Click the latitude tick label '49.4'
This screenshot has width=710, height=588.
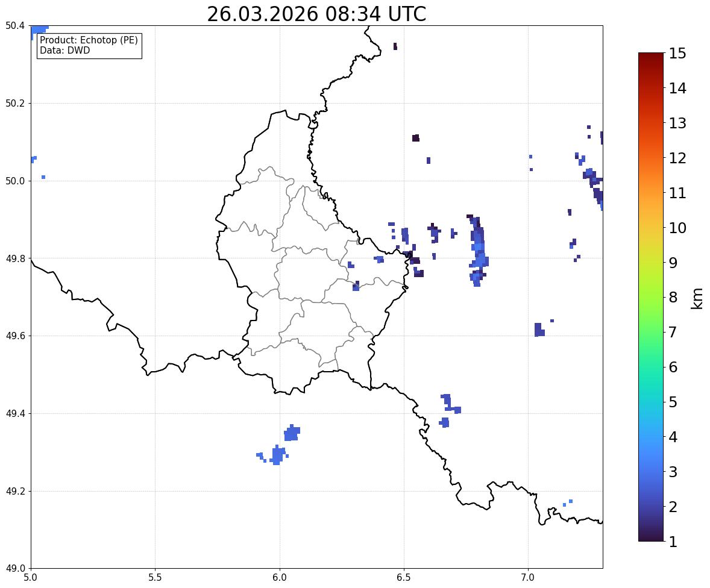[15, 414]
